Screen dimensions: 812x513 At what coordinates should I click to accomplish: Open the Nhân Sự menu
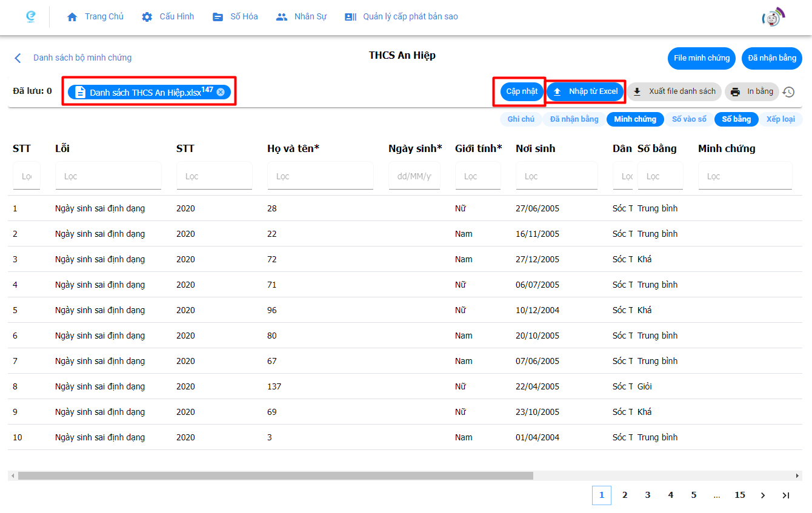point(301,17)
